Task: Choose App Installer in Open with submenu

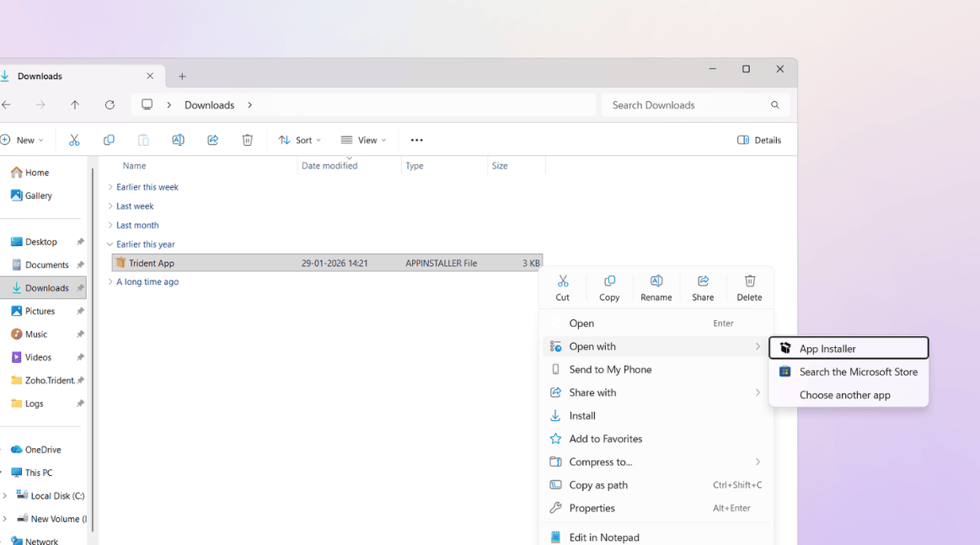Action: (x=849, y=348)
